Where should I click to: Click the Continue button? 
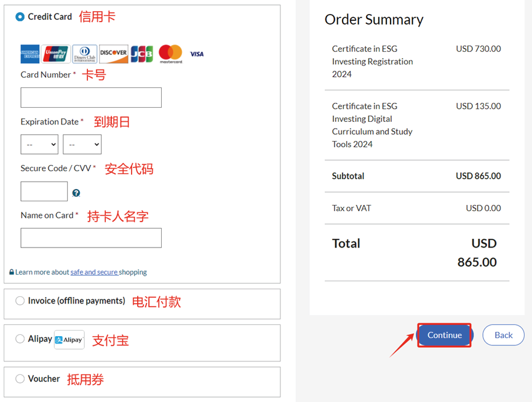444,335
